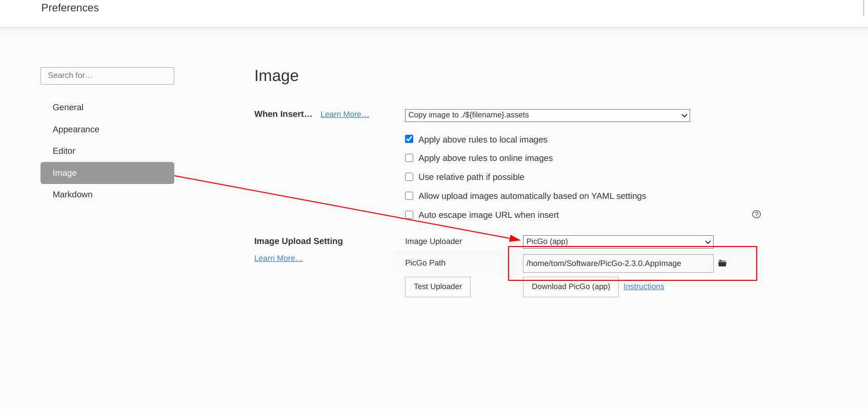This screenshot has height=409, width=868.
Task: Open General preferences section
Action: coord(68,108)
